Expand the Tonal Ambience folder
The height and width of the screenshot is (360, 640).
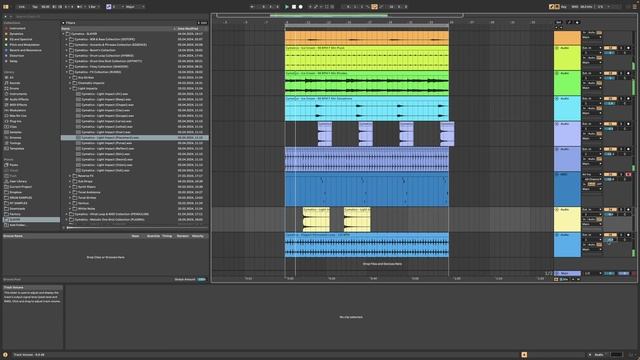70,192
